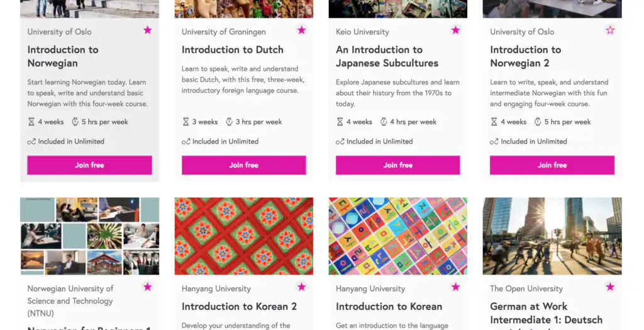Toggle wishlist star on Introduction to Norwegian

(147, 30)
